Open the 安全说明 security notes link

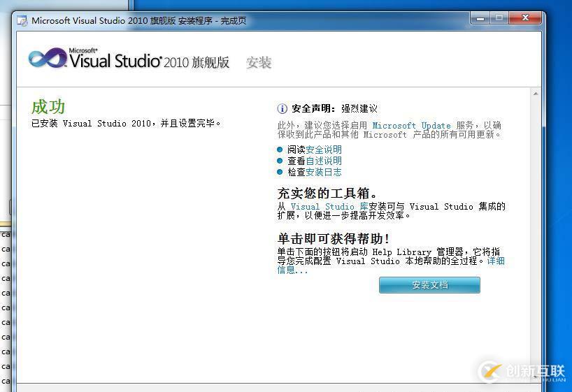tap(324, 150)
